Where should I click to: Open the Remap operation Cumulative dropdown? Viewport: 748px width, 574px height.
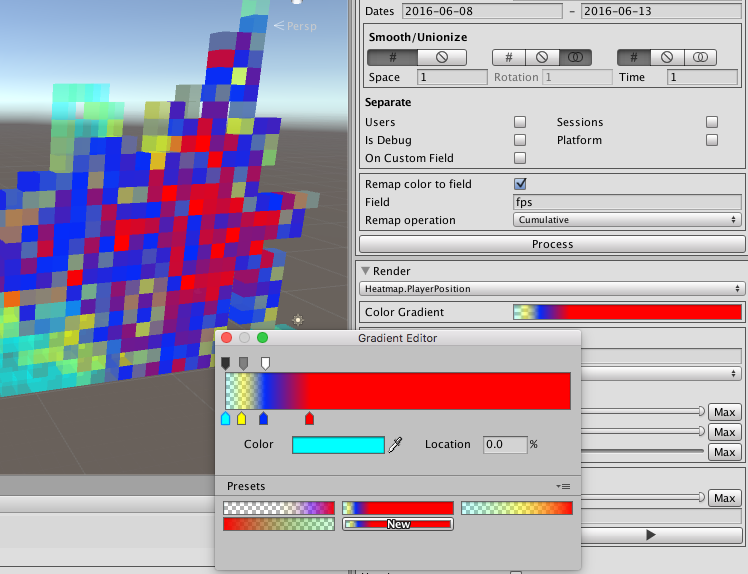pyautogui.click(x=626, y=220)
